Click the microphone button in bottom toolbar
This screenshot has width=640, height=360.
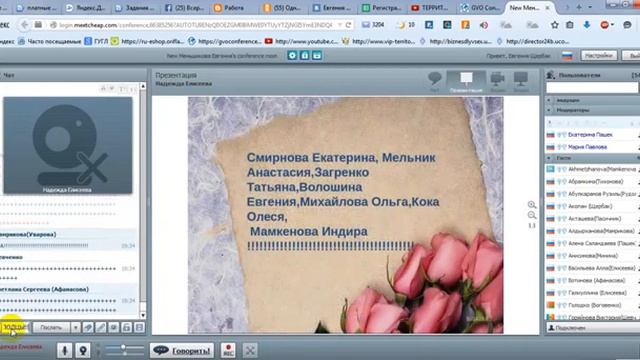(64, 350)
